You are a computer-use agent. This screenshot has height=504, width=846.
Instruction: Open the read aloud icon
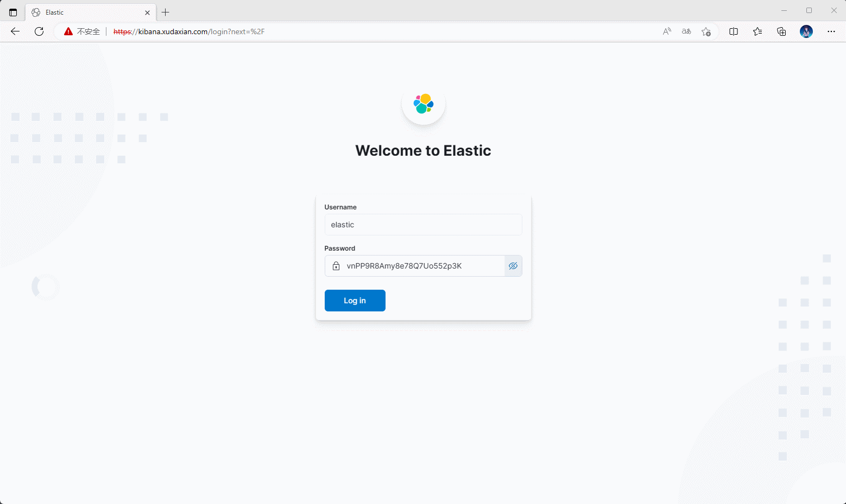coord(667,31)
